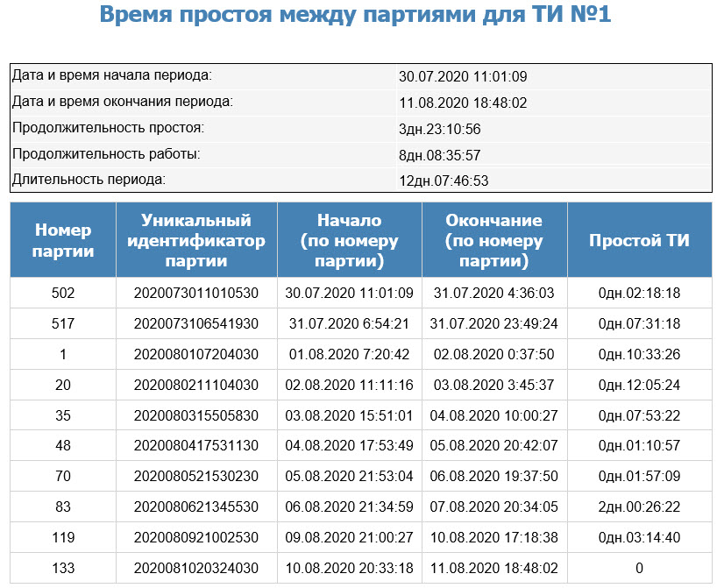Click the report title for ТИ №1

(x=355, y=15)
